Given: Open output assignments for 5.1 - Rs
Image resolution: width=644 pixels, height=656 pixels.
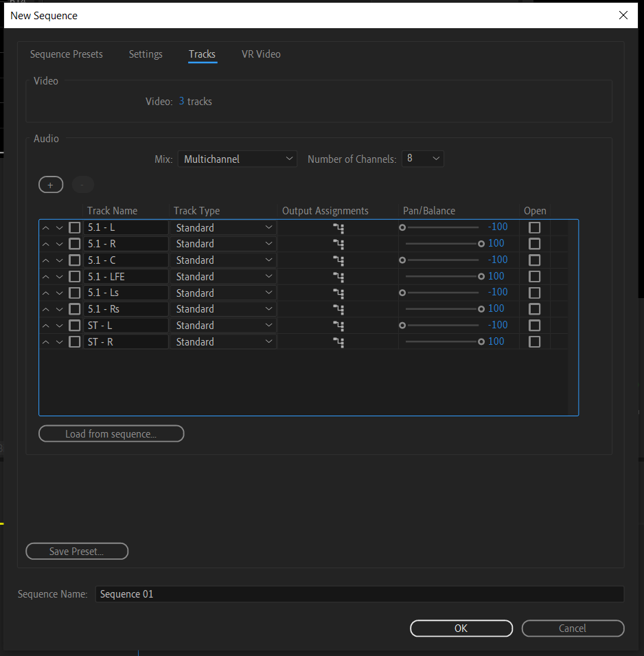Looking at the screenshot, I should (x=338, y=308).
